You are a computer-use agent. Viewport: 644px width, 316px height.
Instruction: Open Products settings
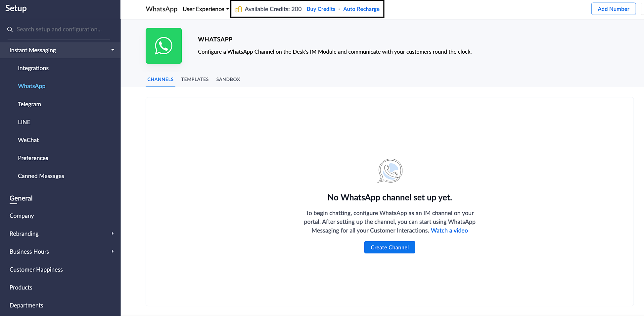pos(21,288)
